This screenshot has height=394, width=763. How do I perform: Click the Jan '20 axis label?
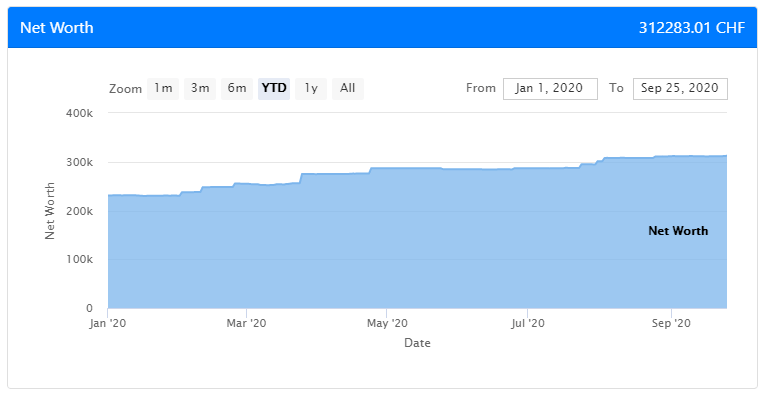[x=108, y=323]
